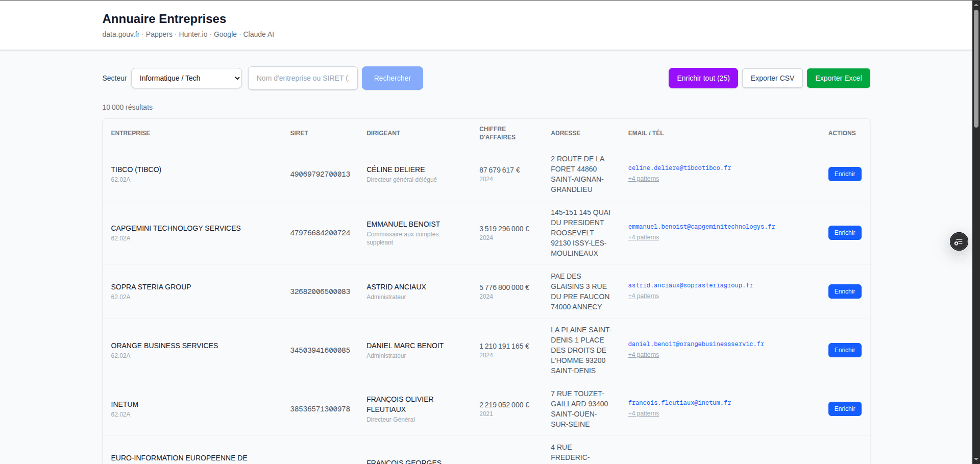Click the Annuaire Entreprises page title
This screenshot has height=464, width=980.
164,19
